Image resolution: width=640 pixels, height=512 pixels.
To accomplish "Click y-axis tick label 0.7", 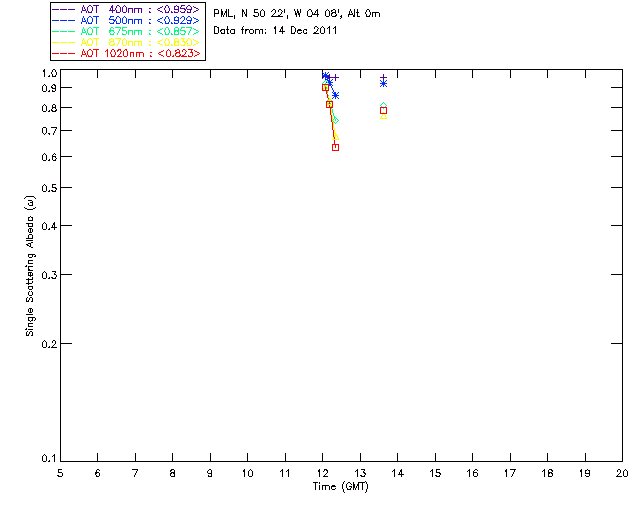I will 49,131.
